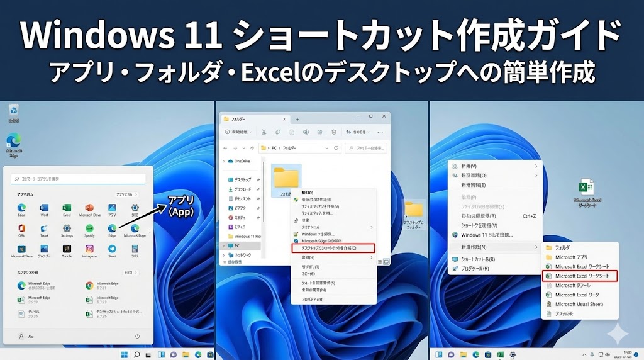
Task: Click the cut scissors icon in Explorer toolbar
Action: point(264,132)
